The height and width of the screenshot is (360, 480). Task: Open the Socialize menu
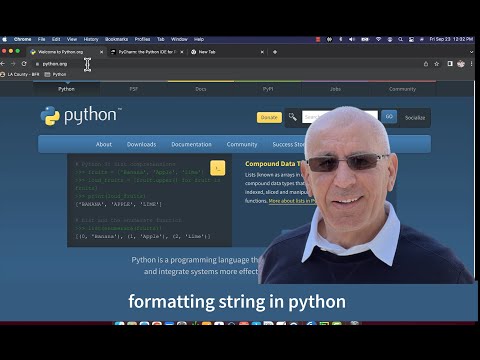[415, 118]
